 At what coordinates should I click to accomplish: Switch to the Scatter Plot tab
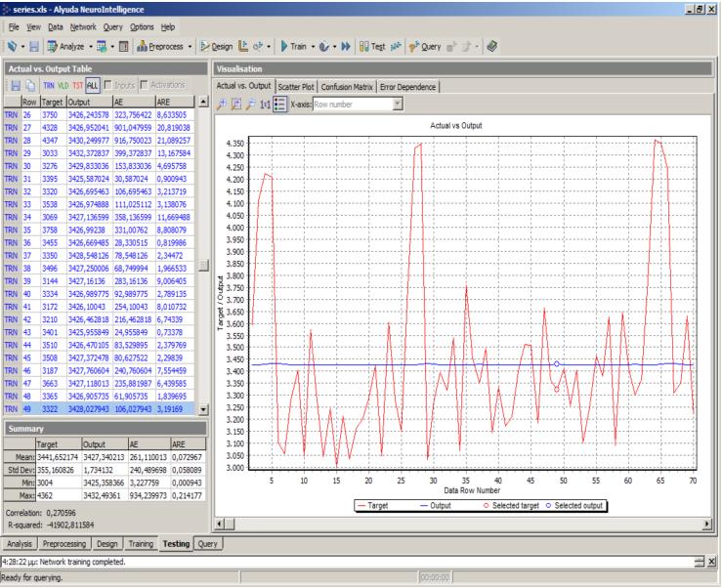[x=296, y=87]
